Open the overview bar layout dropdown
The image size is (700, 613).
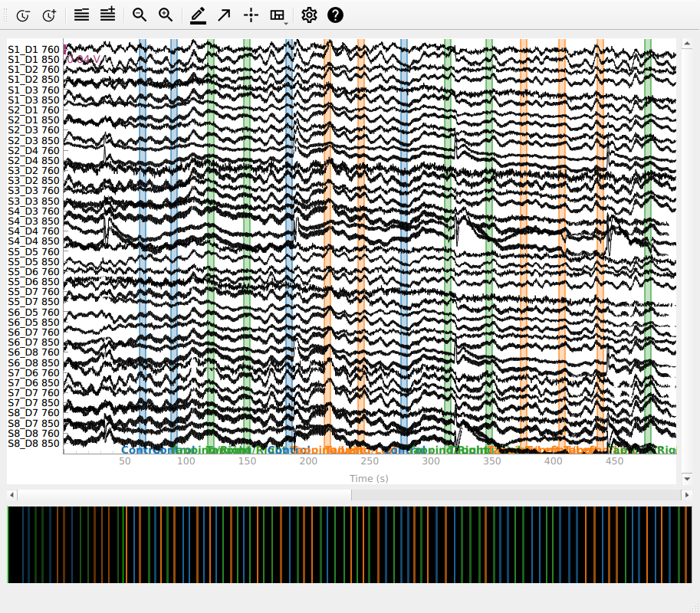[278, 15]
